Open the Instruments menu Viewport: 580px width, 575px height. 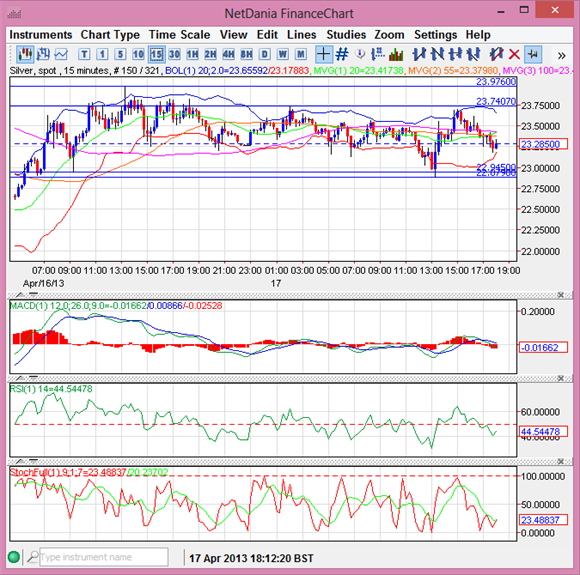click(41, 35)
